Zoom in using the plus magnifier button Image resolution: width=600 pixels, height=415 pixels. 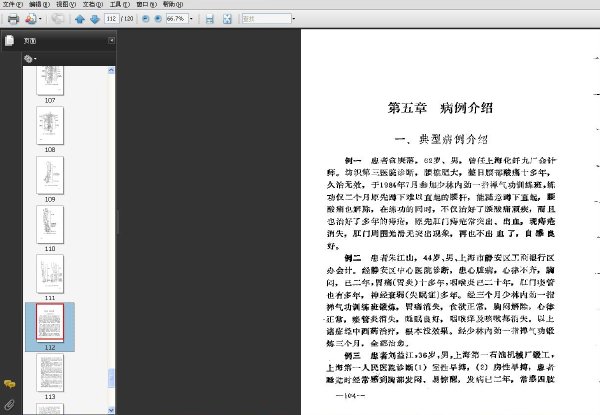pos(158,18)
